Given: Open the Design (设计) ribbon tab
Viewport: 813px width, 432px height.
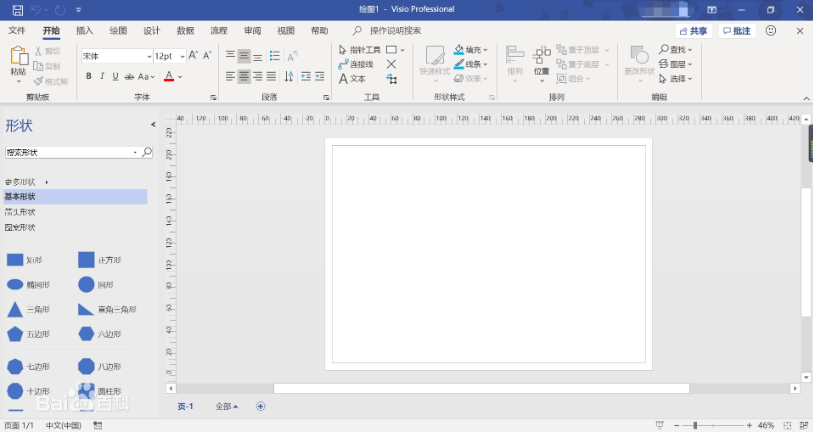Looking at the screenshot, I should click(x=151, y=31).
